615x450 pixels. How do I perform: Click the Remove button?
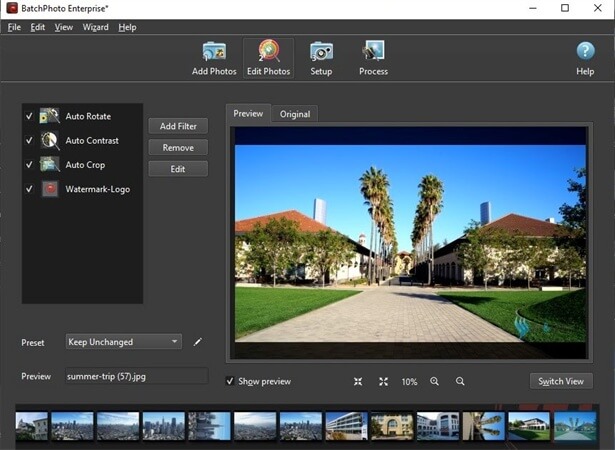(178, 148)
